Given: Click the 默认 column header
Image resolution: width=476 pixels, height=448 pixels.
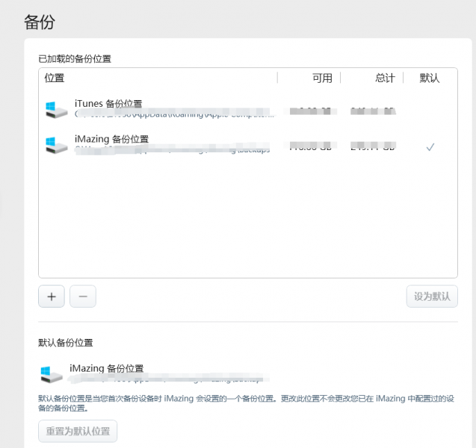Looking at the screenshot, I should click(430, 78).
